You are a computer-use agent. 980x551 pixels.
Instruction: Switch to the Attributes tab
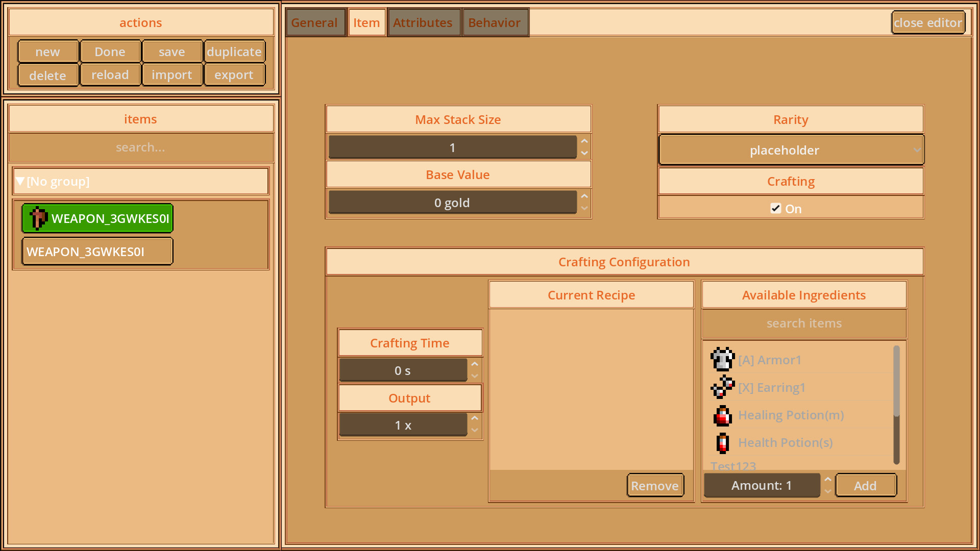[423, 22]
